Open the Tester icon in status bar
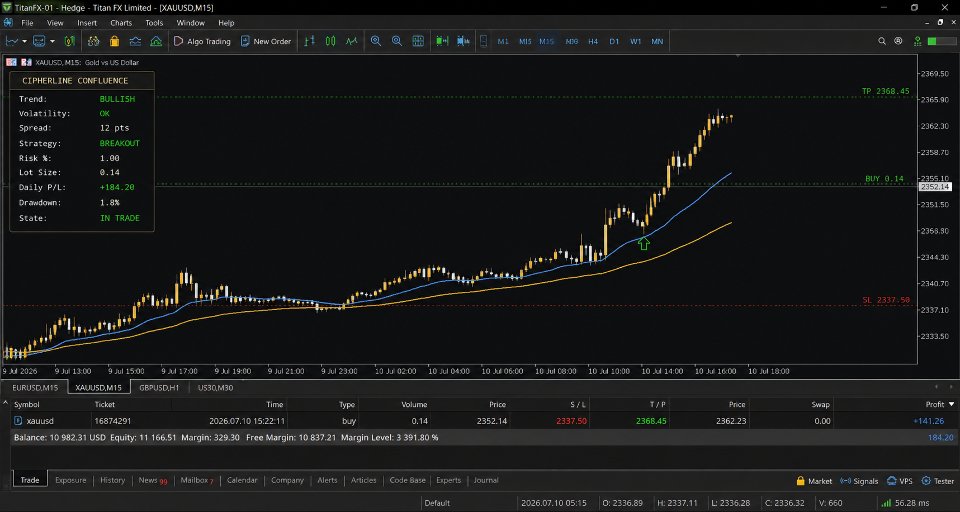The height and width of the screenshot is (512, 960). [938, 481]
